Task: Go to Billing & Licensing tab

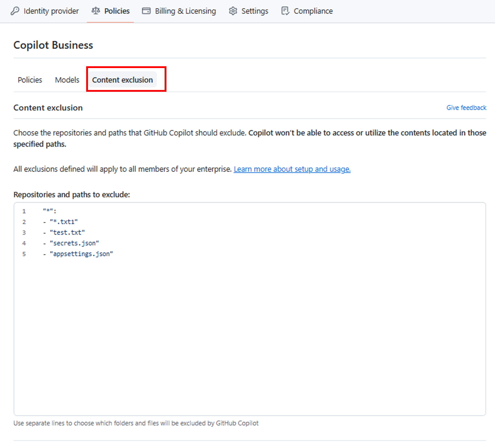Action: tap(179, 11)
